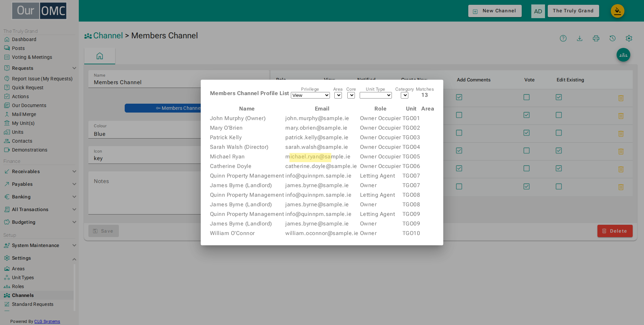The width and height of the screenshot is (644, 325).
Task: Toggle Edit Existing checkbox in first row
Action: 559,97
